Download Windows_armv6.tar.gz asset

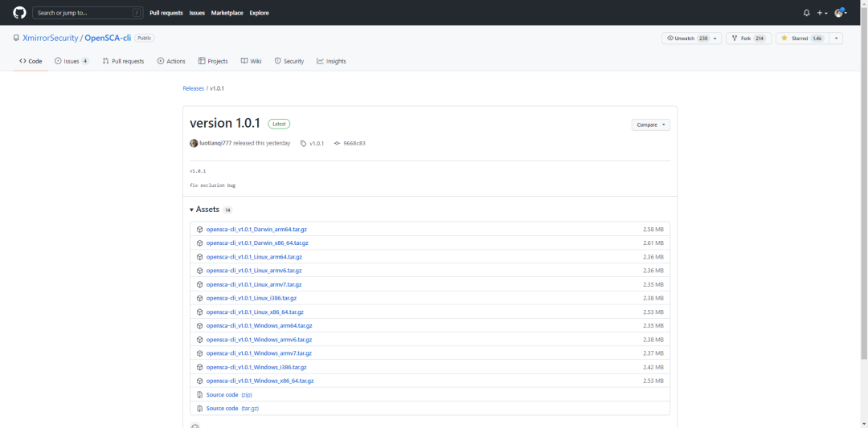(259, 340)
